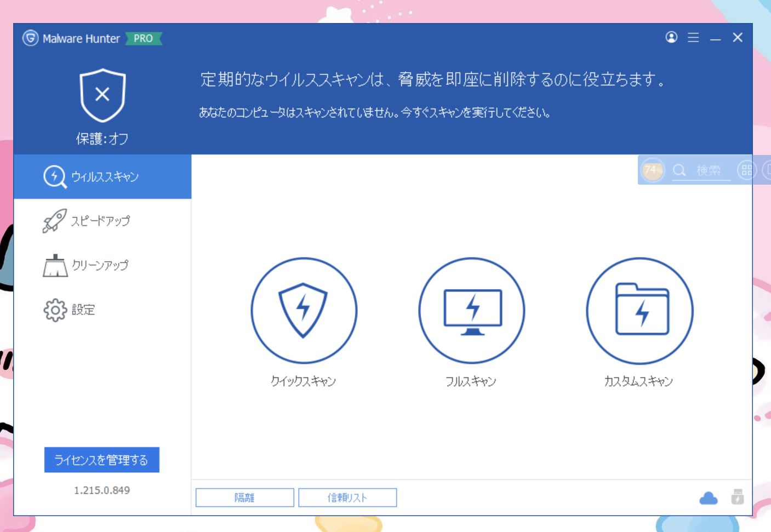
Task: Start the クイックスキャン quick scan
Action: (x=304, y=311)
